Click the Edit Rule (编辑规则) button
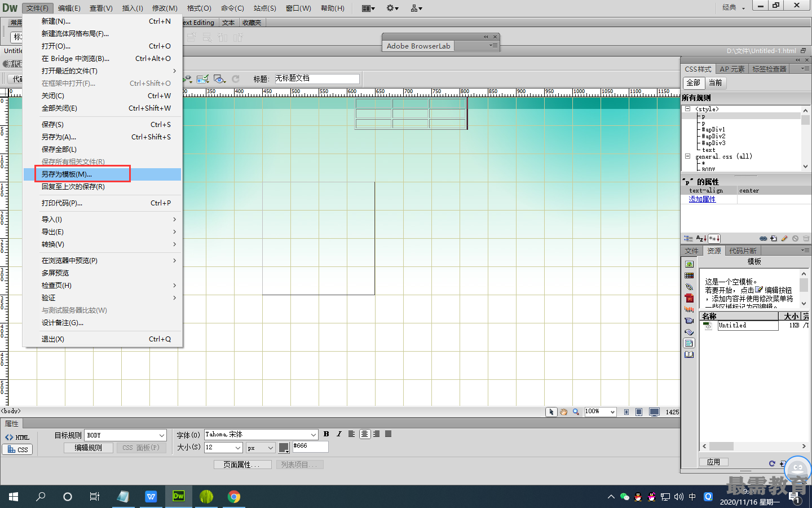The height and width of the screenshot is (508, 812). (88, 448)
